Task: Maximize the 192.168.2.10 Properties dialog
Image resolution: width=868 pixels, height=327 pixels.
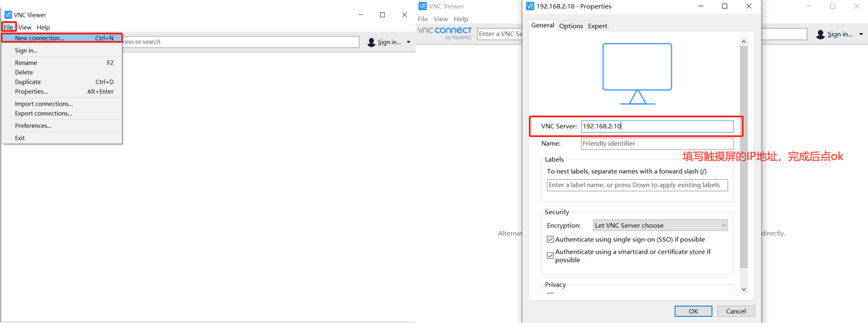Action: click(725, 6)
